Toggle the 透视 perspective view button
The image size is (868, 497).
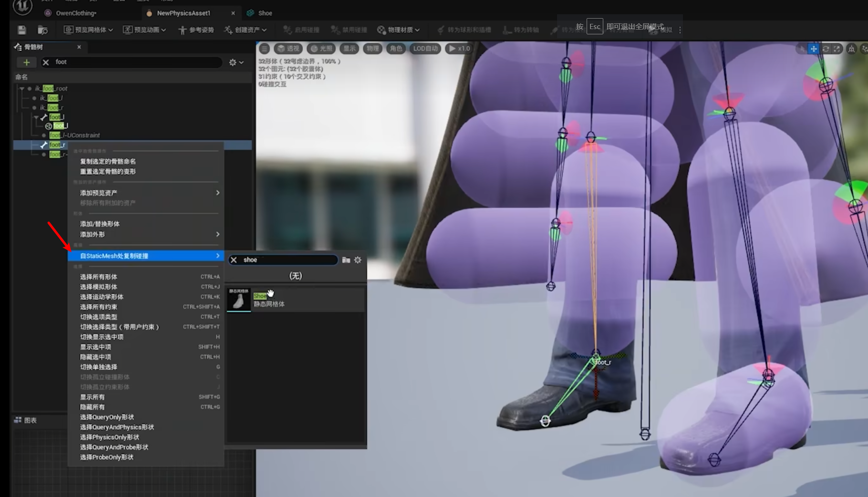click(x=288, y=49)
